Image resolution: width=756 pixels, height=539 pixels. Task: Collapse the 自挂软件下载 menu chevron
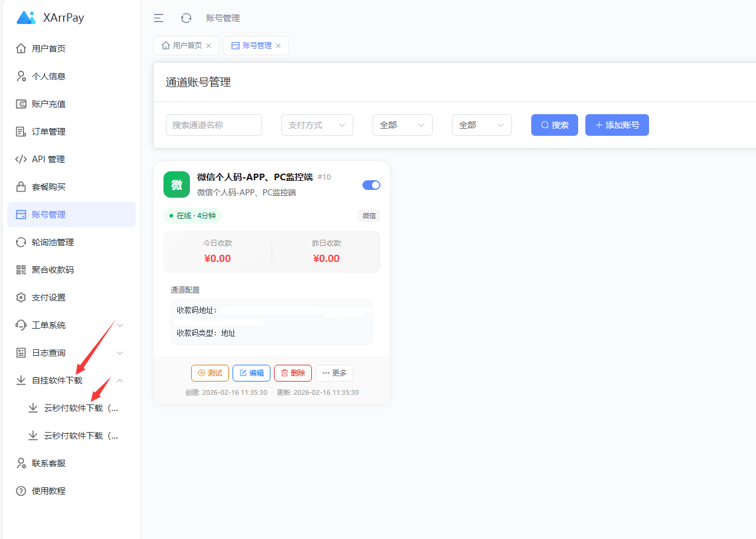point(120,380)
